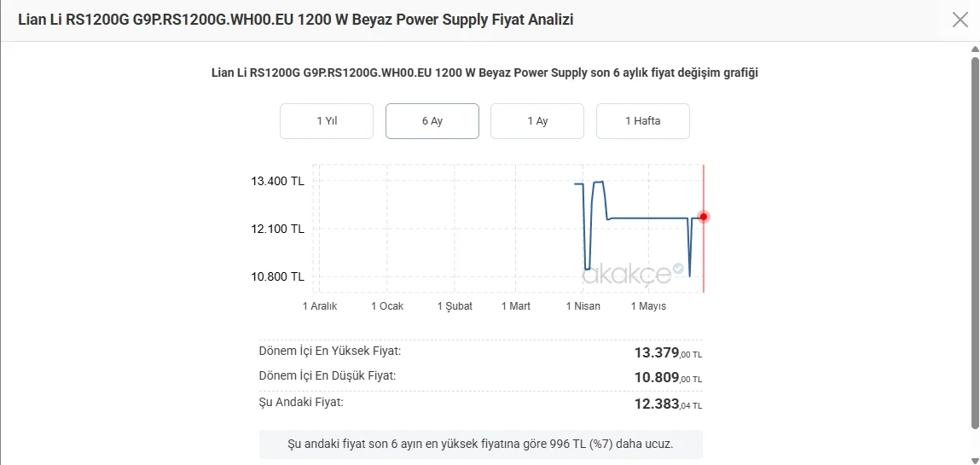This screenshot has width=980, height=465.
Task: Click the 1 Mayıs axis label
Action: (649, 306)
